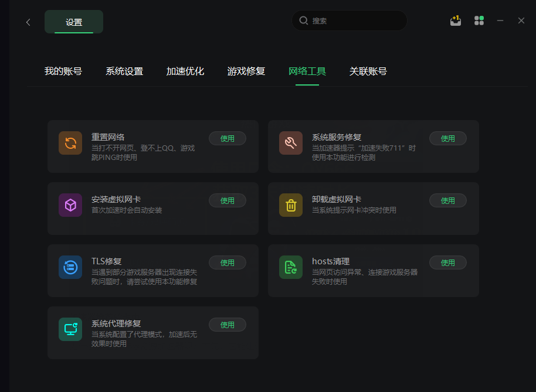Viewport: 536px width, 392px height.
Task: Click description 当系统提示网卡冲突时使用
Action: [354, 210]
